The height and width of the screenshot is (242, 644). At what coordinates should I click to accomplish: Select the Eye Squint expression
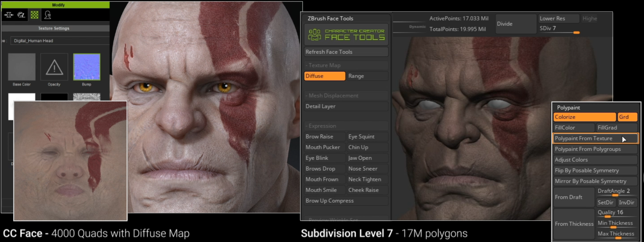coord(368,137)
